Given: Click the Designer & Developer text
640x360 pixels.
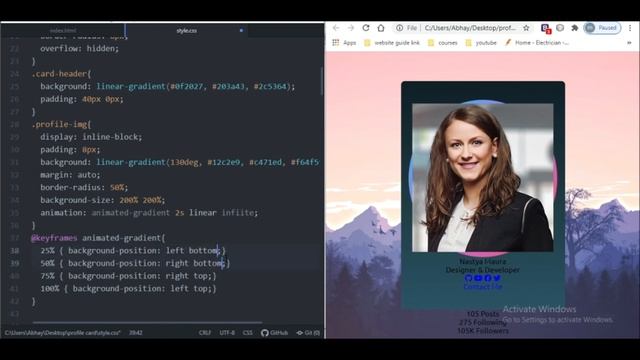Looking at the screenshot, I should (x=482, y=270).
